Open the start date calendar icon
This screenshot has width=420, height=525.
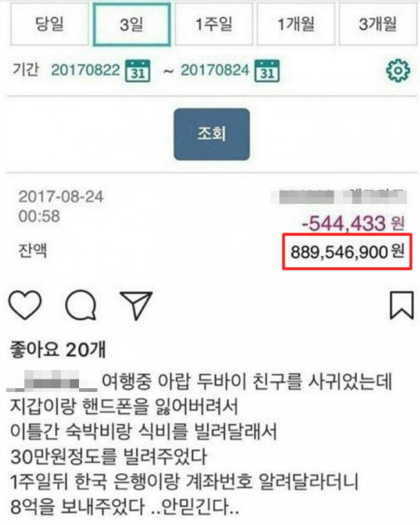pyautogui.click(x=138, y=71)
